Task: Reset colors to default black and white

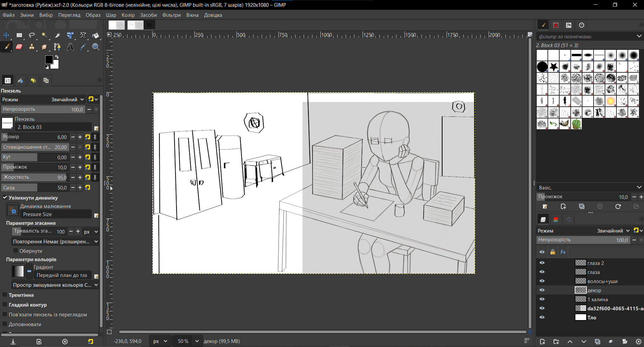Action: point(47,67)
